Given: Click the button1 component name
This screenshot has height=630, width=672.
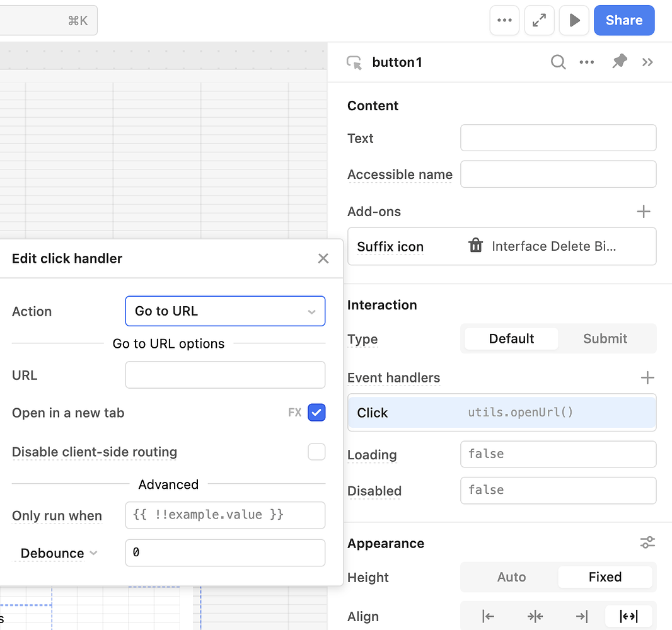Looking at the screenshot, I should [x=397, y=62].
